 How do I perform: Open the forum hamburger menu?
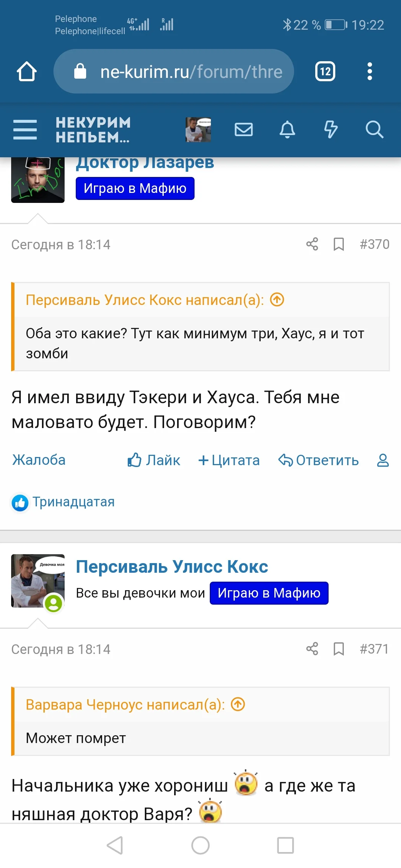click(25, 129)
